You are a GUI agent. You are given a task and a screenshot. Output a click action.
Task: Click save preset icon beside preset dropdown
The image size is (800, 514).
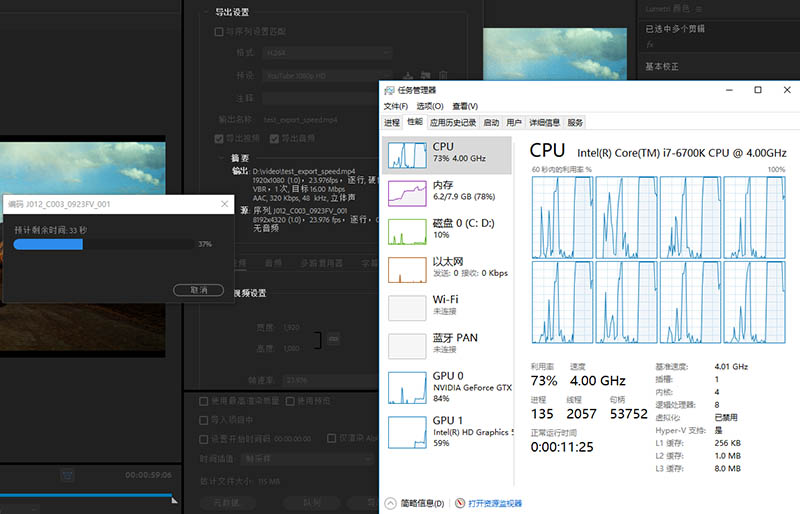tap(408, 76)
